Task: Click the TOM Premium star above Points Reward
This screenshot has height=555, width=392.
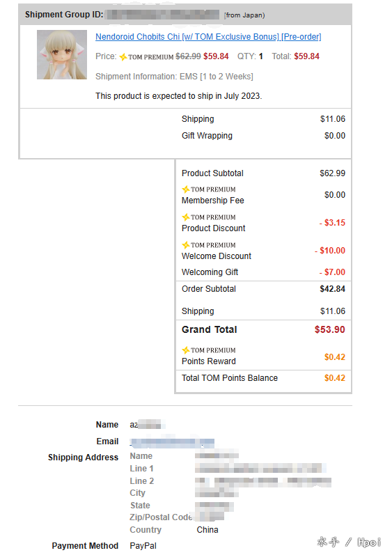Action: (x=185, y=350)
